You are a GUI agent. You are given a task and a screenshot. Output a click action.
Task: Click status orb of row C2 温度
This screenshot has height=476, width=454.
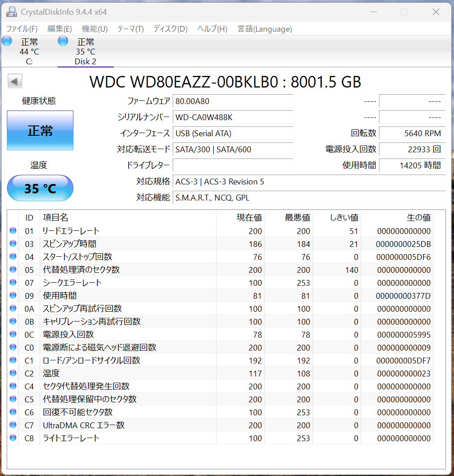click(x=13, y=373)
